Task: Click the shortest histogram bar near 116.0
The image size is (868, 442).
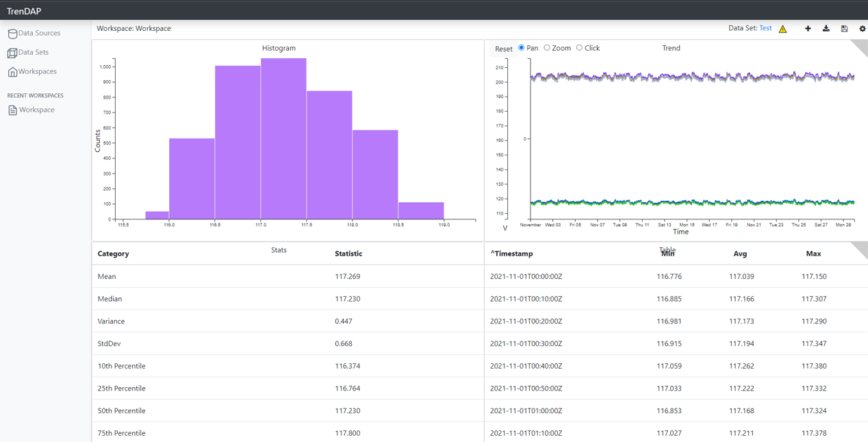Action: click(x=157, y=215)
